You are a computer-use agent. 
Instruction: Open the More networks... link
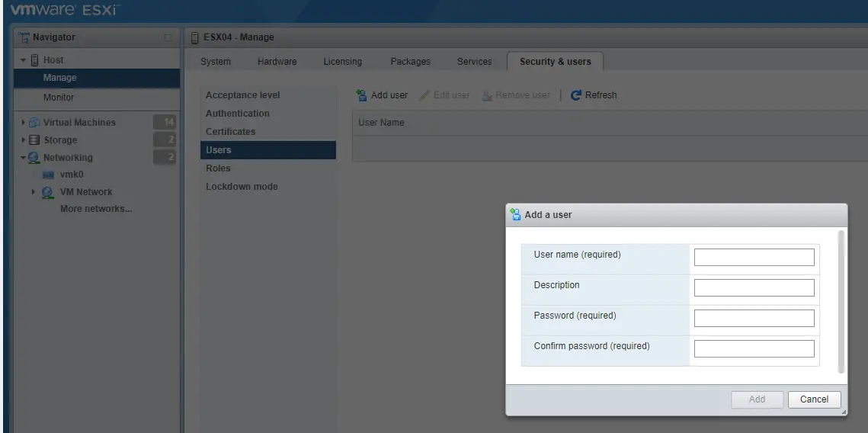tap(96, 210)
